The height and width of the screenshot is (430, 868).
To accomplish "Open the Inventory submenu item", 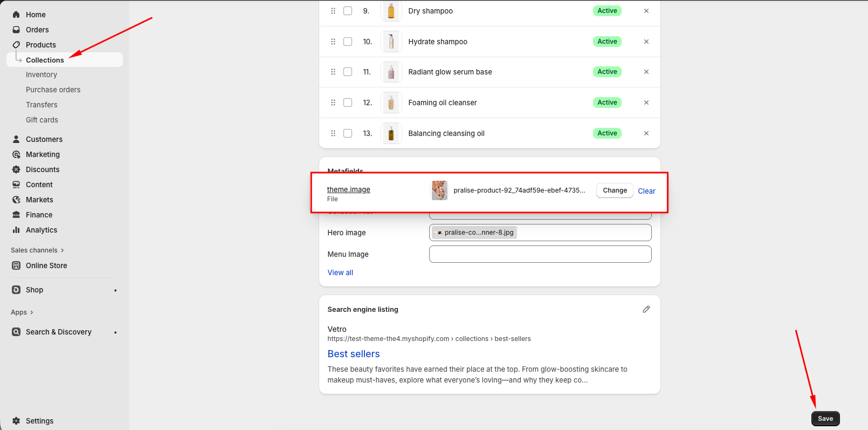I will click(42, 75).
